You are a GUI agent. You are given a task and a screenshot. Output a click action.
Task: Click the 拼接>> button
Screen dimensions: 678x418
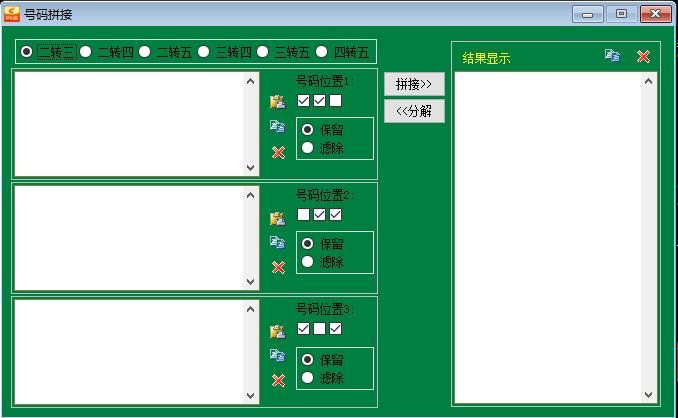414,84
